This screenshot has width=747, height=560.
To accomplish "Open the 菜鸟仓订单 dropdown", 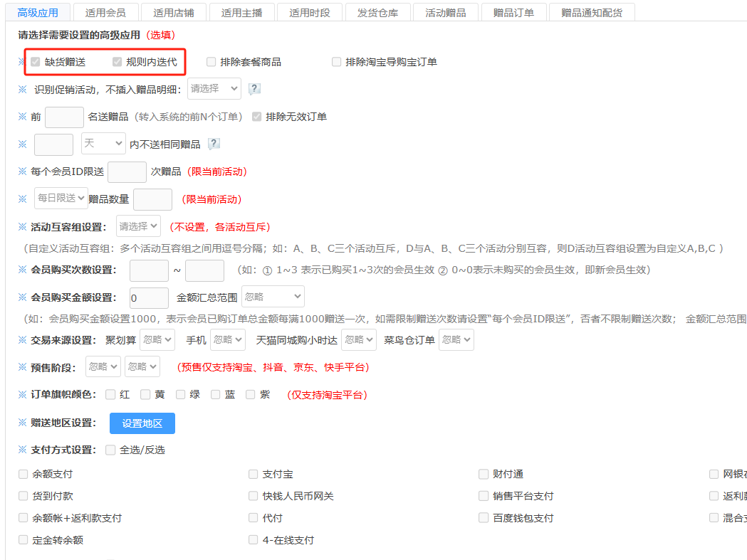I will tap(456, 340).
